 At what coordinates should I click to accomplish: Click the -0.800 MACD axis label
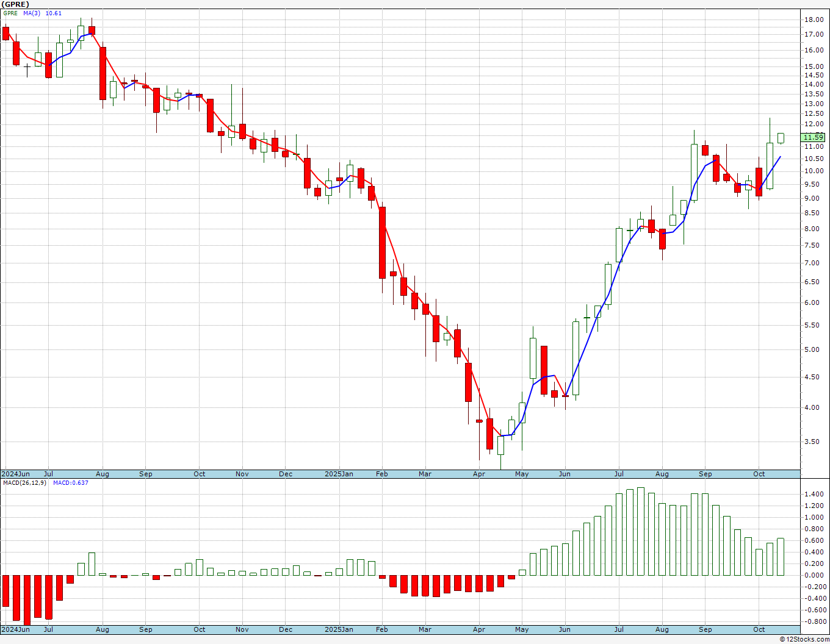click(815, 621)
